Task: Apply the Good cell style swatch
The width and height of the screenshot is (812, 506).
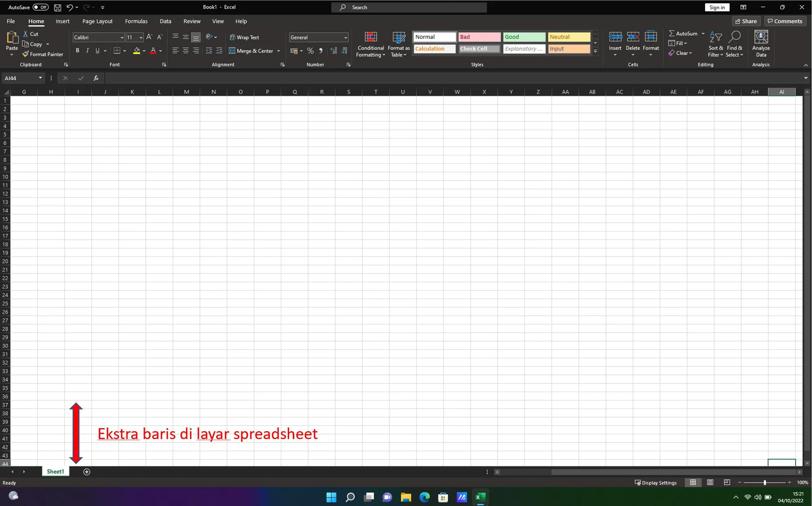Action: [x=524, y=37]
